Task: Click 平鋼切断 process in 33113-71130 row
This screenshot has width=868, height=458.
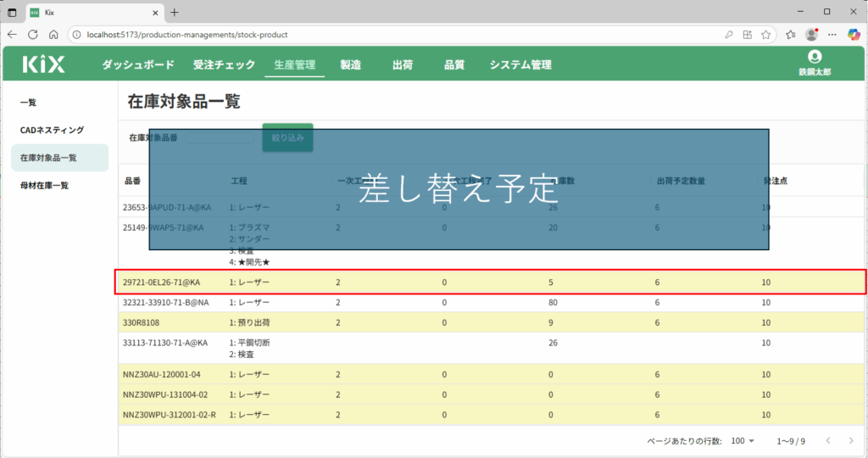Action: tap(250, 343)
